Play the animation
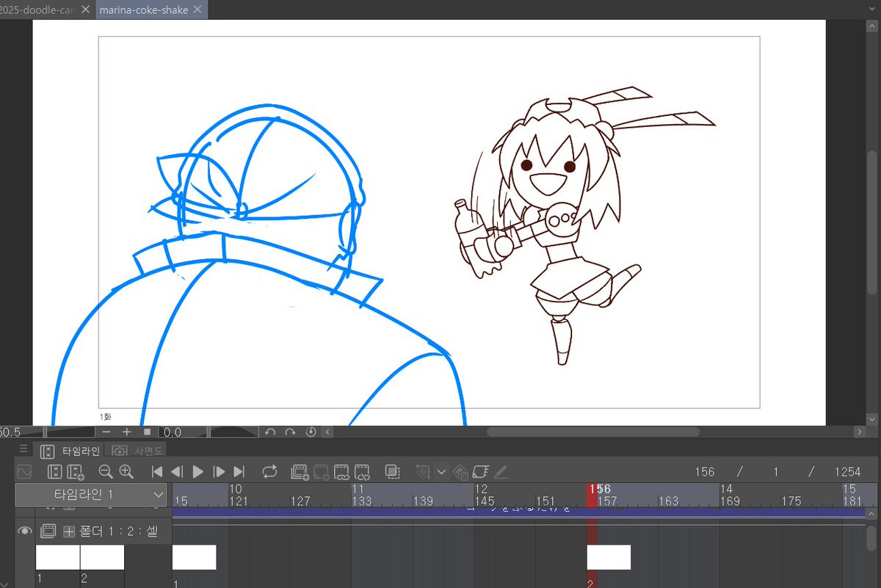Viewport: 881px width, 588px height. click(x=197, y=472)
